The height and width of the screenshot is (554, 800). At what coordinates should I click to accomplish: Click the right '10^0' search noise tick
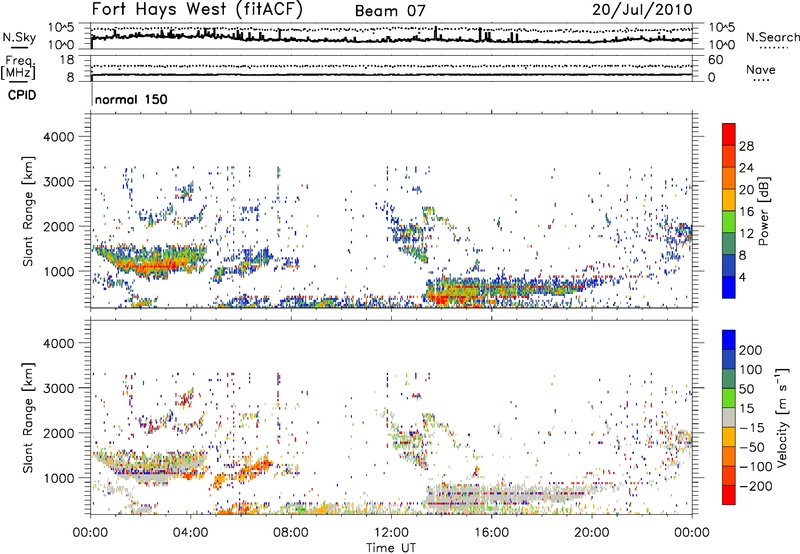coord(722,45)
